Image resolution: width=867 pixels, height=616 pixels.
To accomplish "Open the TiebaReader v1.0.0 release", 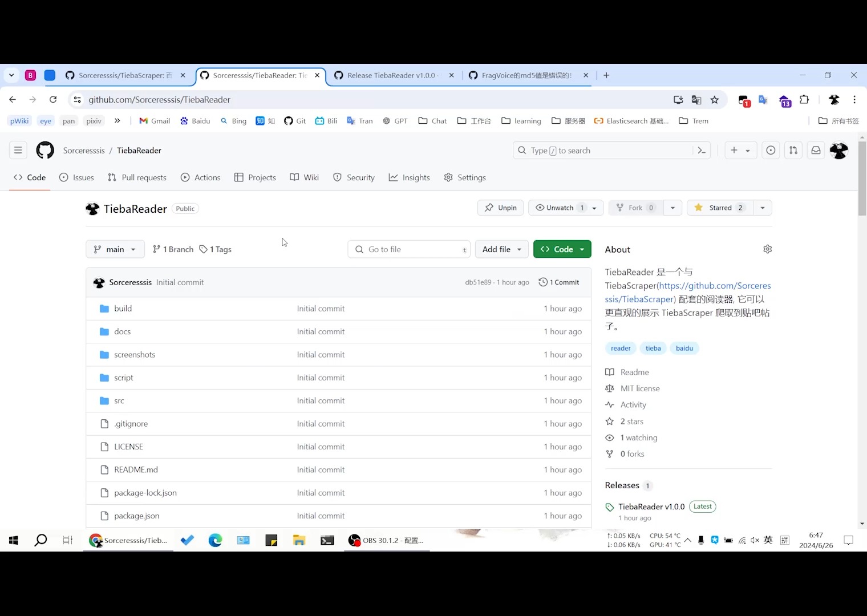I will click(651, 506).
